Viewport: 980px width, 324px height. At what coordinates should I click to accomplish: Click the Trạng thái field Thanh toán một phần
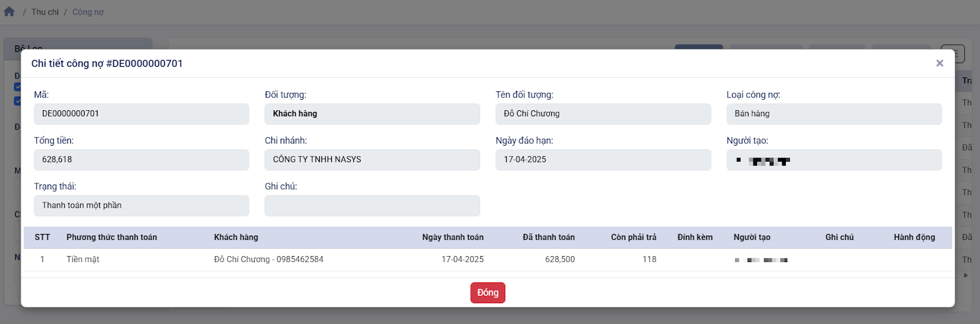coord(141,206)
